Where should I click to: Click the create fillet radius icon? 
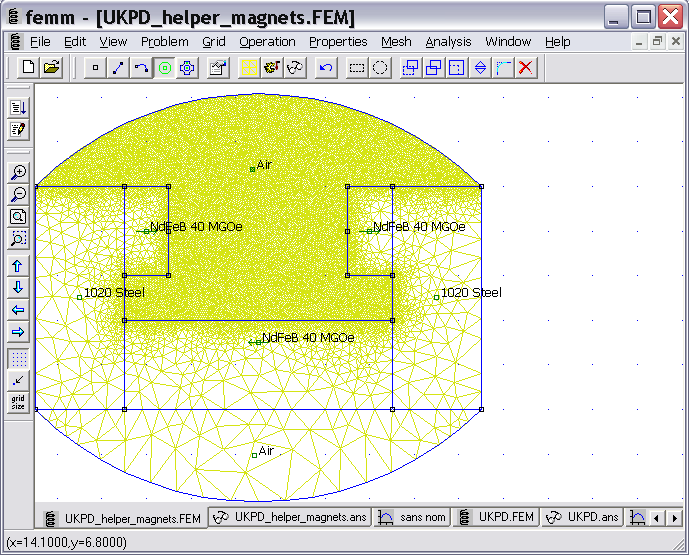coord(503,68)
